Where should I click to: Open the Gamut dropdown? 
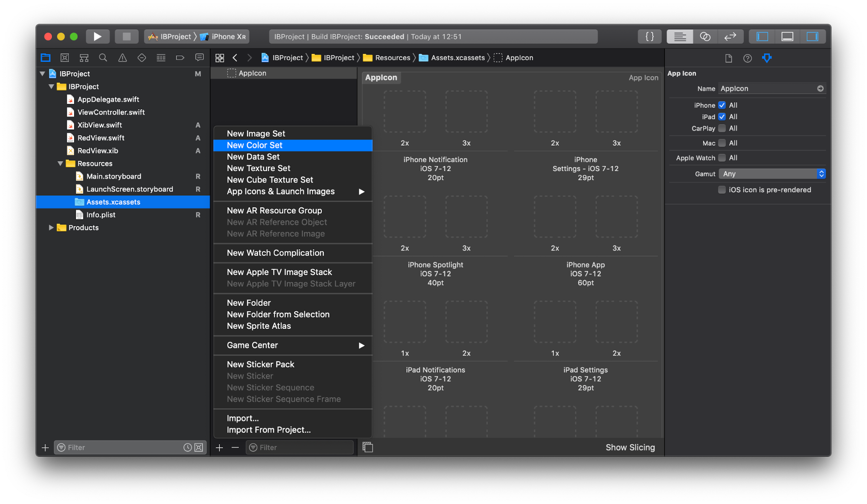(x=772, y=174)
